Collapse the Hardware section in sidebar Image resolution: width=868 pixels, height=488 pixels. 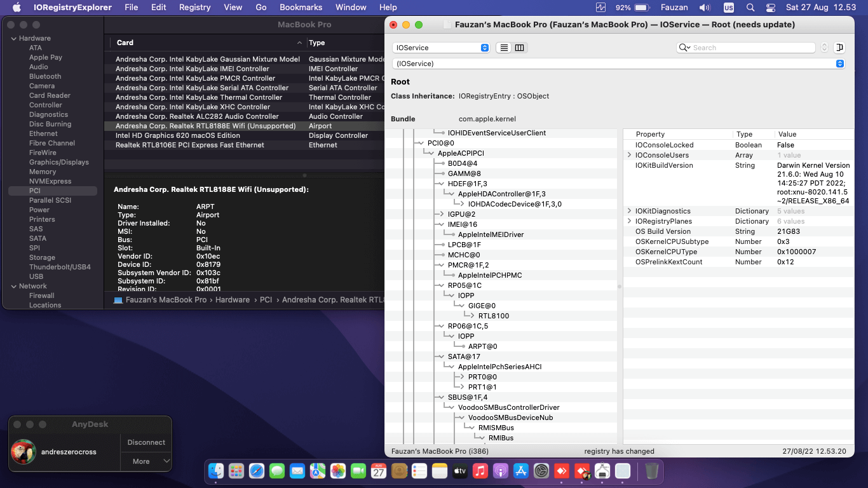[13, 38]
